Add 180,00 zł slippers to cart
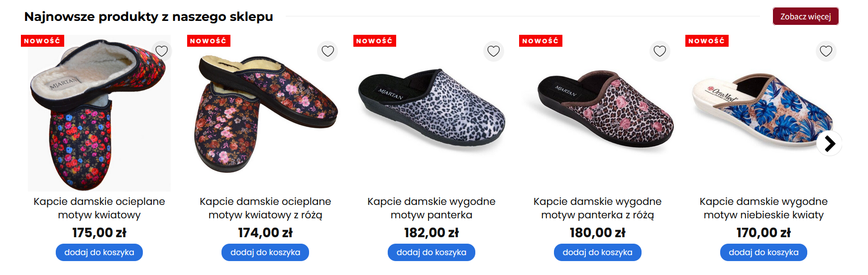 pos(597,252)
